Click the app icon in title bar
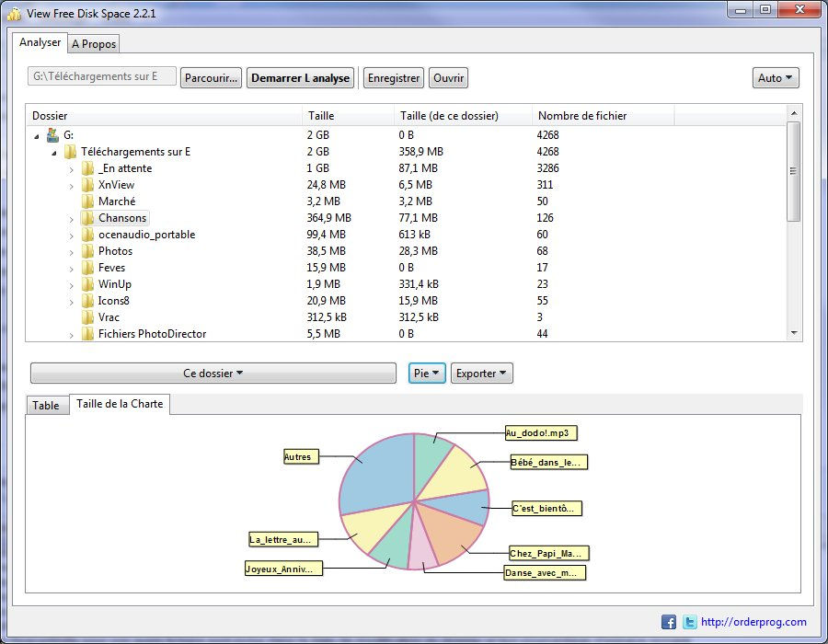The image size is (828, 644). point(14,14)
